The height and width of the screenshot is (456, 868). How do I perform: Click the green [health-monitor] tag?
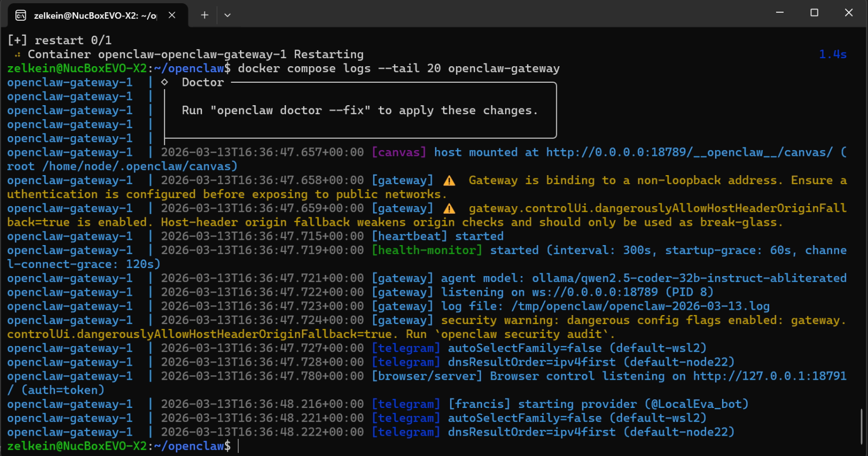tap(427, 250)
